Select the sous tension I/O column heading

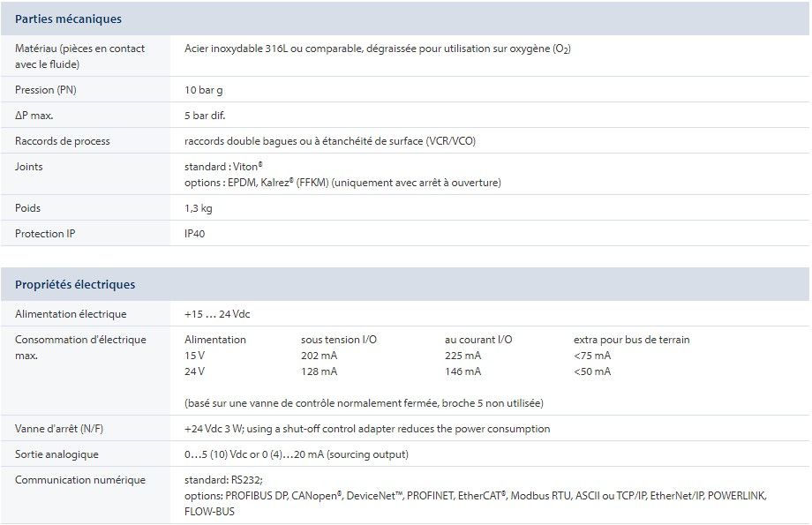click(339, 340)
